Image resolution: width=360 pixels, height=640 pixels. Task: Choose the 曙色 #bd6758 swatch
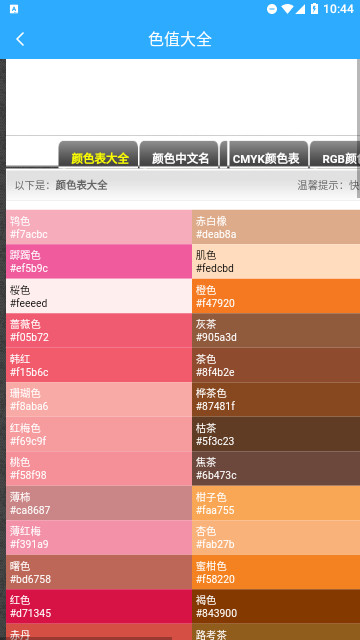[99, 572]
